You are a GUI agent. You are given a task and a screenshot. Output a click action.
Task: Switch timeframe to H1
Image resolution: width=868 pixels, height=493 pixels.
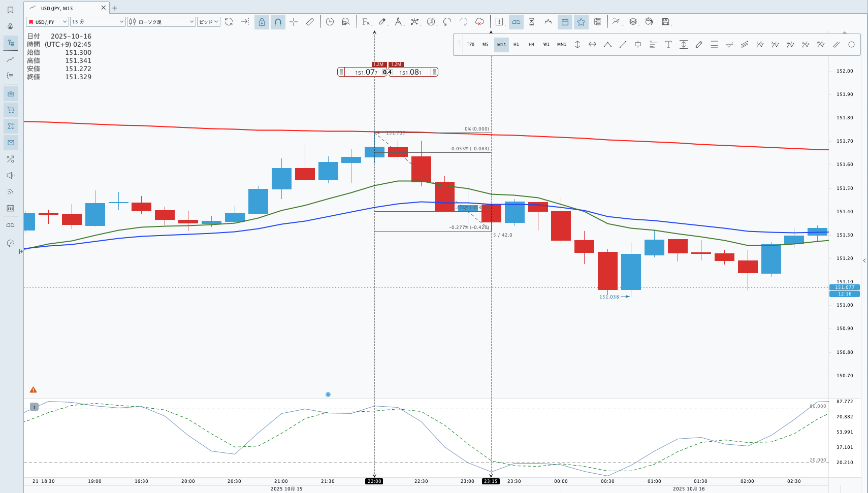pyautogui.click(x=516, y=45)
